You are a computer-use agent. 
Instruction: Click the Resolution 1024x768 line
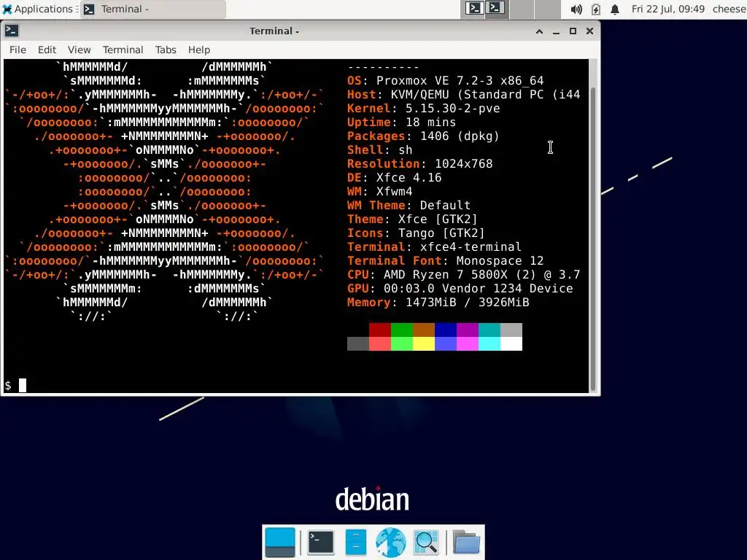point(419,164)
